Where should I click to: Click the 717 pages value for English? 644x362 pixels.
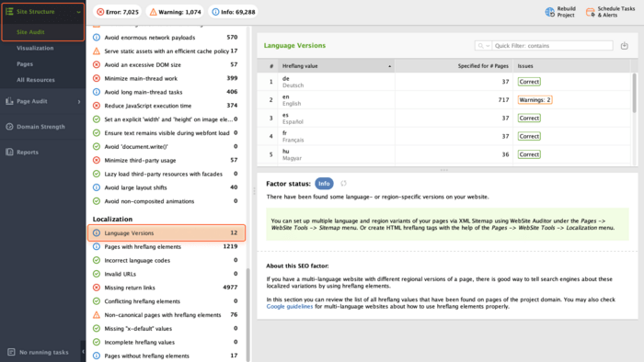coord(503,99)
